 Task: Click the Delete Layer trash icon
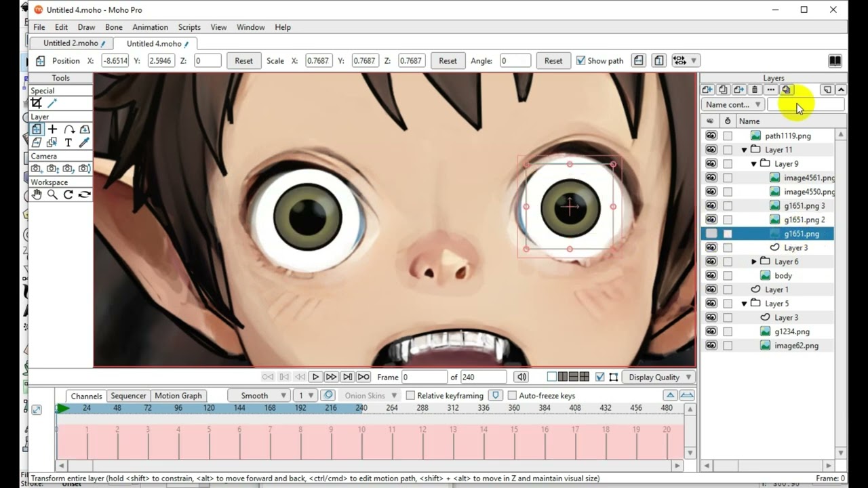[x=755, y=89]
